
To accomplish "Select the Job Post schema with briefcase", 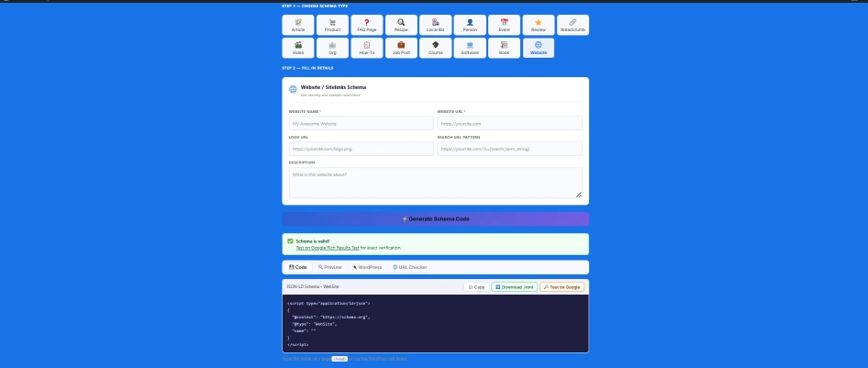I will (x=401, y=48).
